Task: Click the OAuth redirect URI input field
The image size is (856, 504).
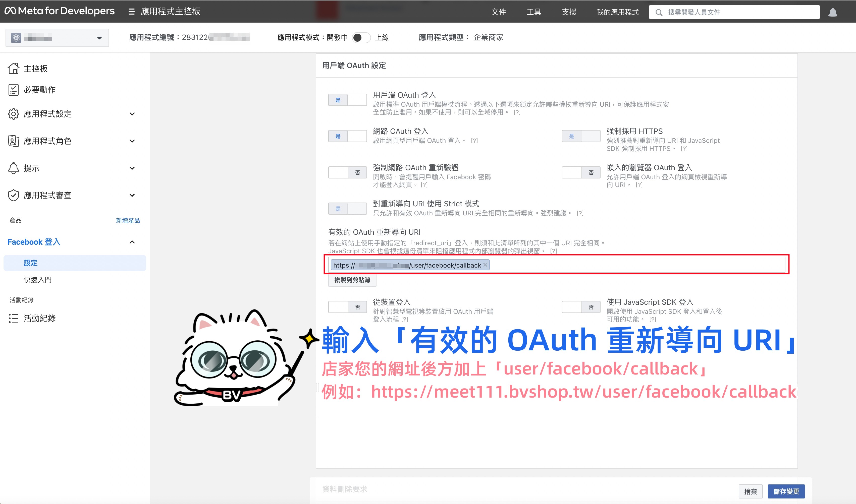Action: pyautogui.click(x=557, y=265)
